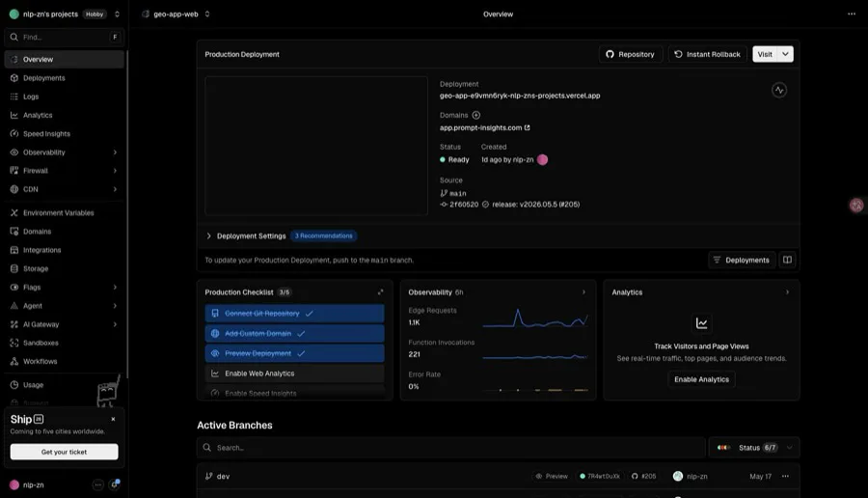Click the Observability eye icon in sidebar
The image size is (868, 498).
(x=14, y=152)
